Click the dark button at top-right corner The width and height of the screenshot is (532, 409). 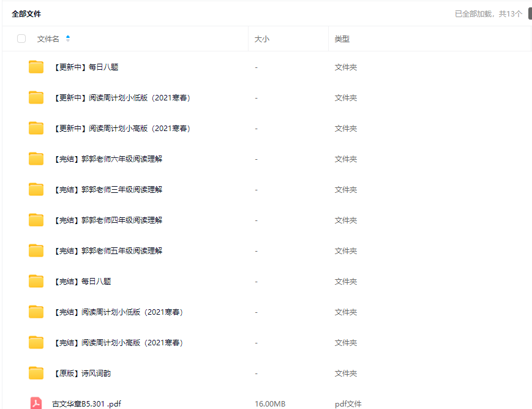(529, 13)
